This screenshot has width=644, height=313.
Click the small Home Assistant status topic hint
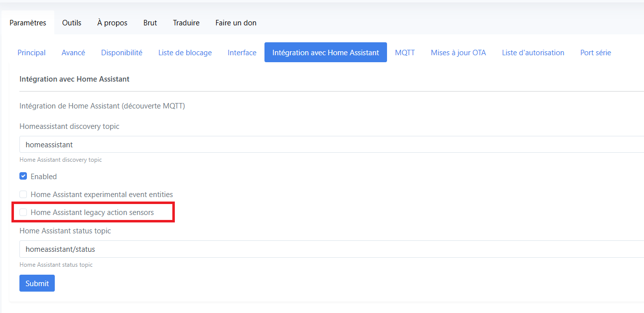[x=56, y=265]
